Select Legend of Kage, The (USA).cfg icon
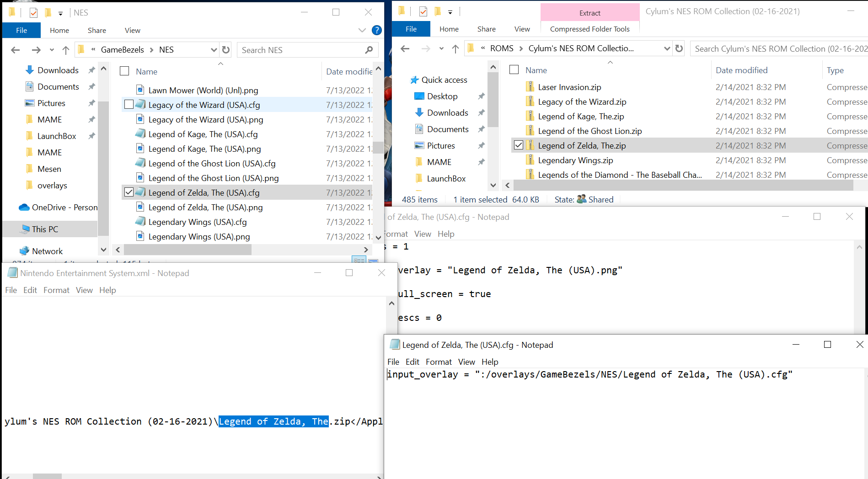Image resolution: width=868 pixels, height=479 pixels. 140,134
